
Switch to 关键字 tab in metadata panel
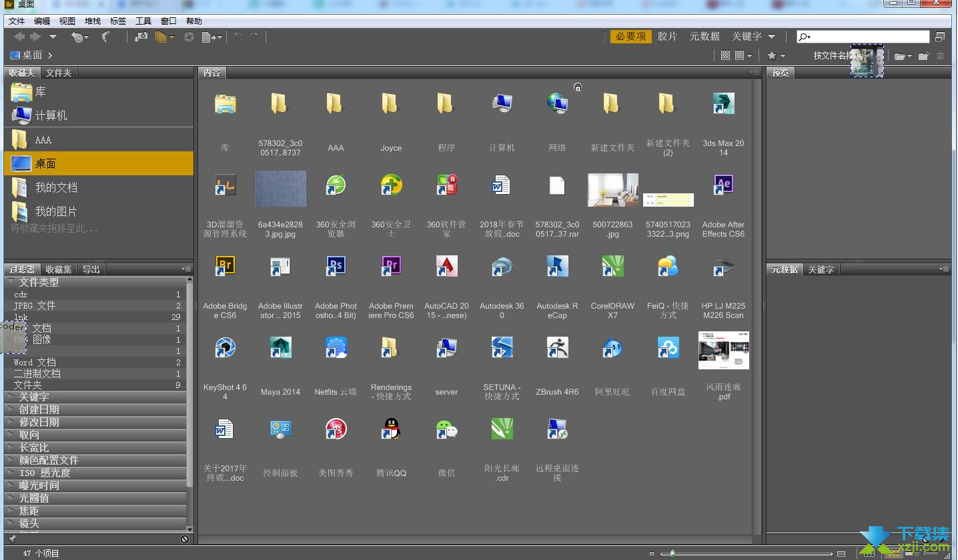[x=821, y=269]
